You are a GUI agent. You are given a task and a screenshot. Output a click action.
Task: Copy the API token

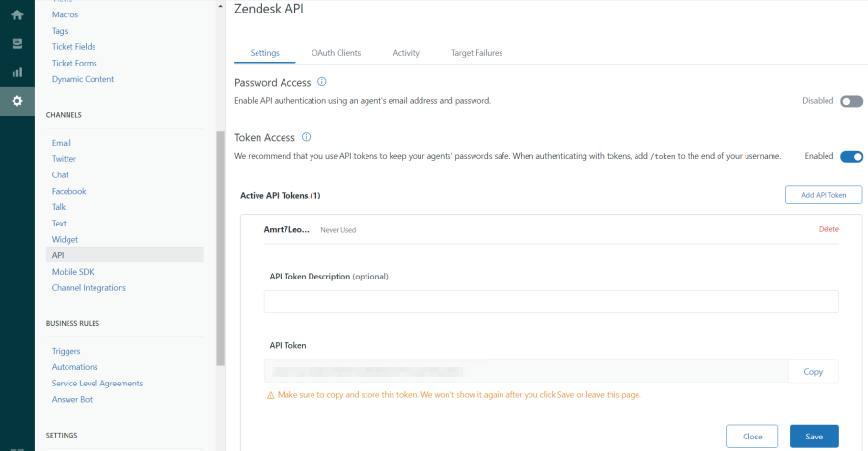(813, 371)
